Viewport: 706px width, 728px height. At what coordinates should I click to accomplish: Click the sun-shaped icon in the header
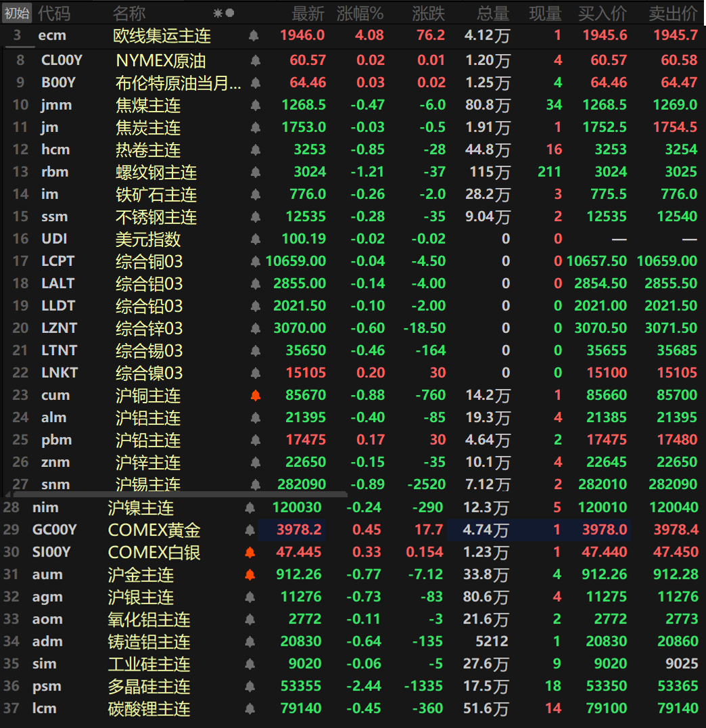(218, 13)
